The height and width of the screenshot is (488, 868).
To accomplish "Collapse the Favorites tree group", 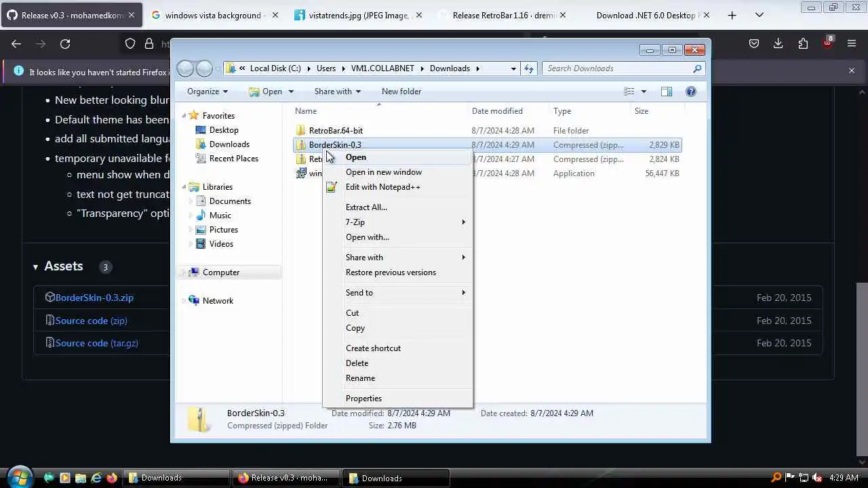I will [184, 116].
